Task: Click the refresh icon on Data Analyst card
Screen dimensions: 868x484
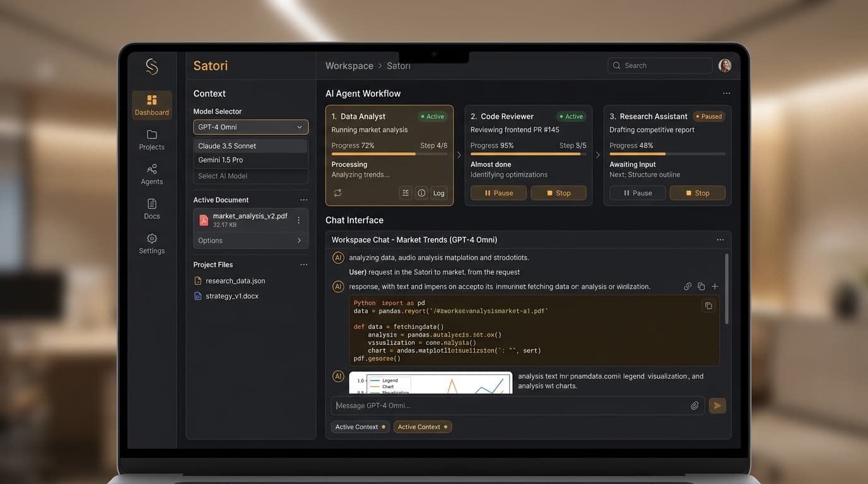Action: pos(337,193)
